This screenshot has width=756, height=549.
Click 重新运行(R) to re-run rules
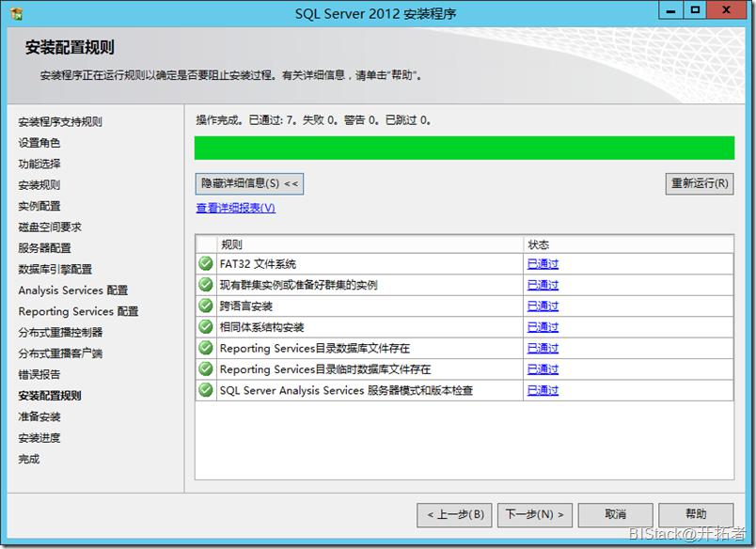point(700,183)
